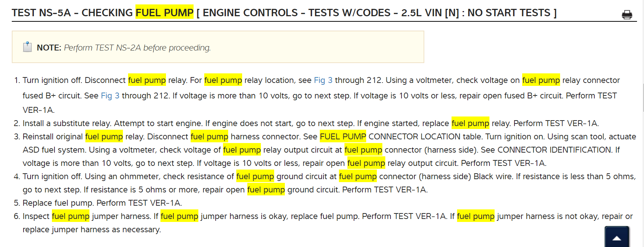This screenshot has width=644, height=247.
Task: Click the vertical scrollbar on the right edge
Action: pyautogui.click(x=643, y=98)
